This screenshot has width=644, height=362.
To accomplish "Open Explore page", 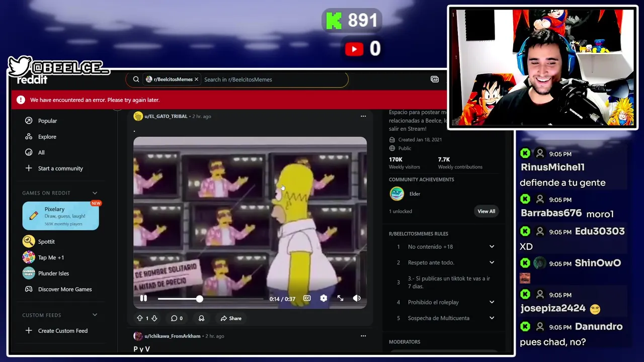I will coord(47,137).
